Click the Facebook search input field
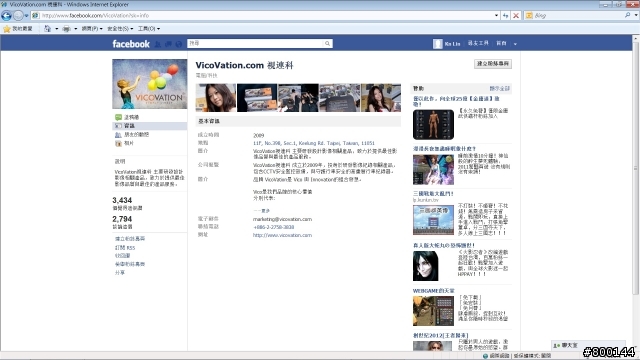The height and width of the screenshot is (360, 640). click(x=255, y=43)
